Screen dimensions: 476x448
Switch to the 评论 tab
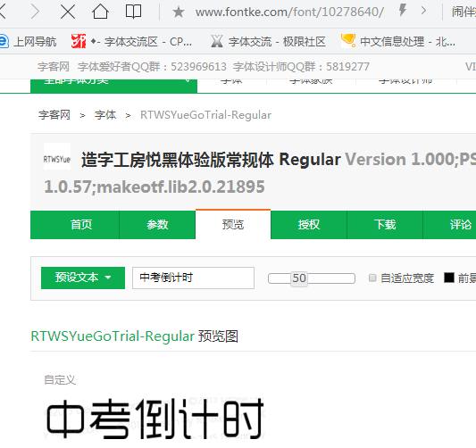point(450,225)
